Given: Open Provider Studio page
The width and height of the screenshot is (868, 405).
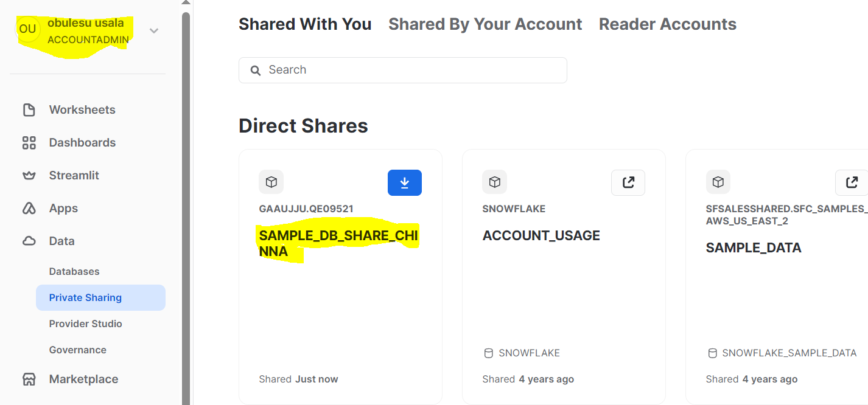Looking at the screenshot, I should point(86,324).
